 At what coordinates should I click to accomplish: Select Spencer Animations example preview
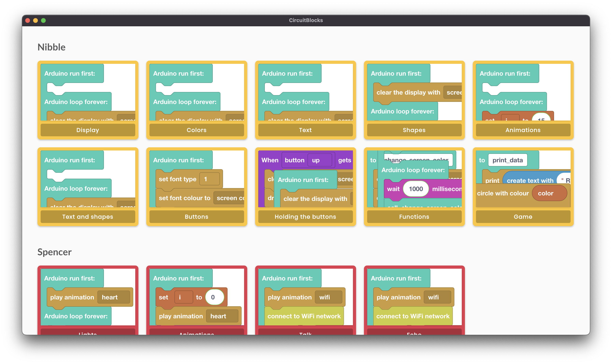(196, 297)
